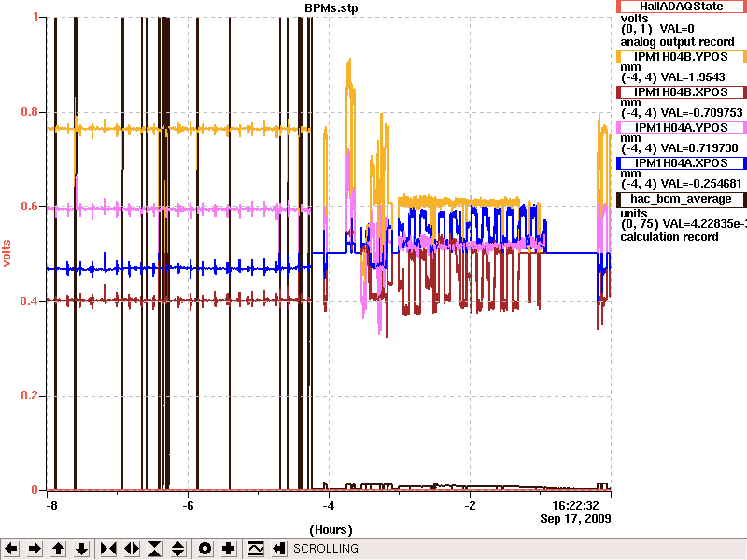Screen dimensions: 747x560
Task: Select the IPM1H04A.XPOS curve legend entry
Action: pyautogui.click(x=682, y=162)
